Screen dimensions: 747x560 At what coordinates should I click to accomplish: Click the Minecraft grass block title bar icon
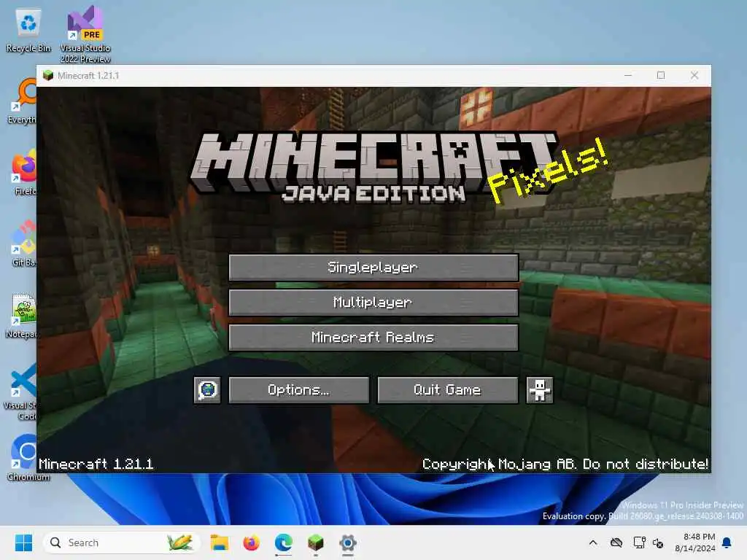(48, 75)
